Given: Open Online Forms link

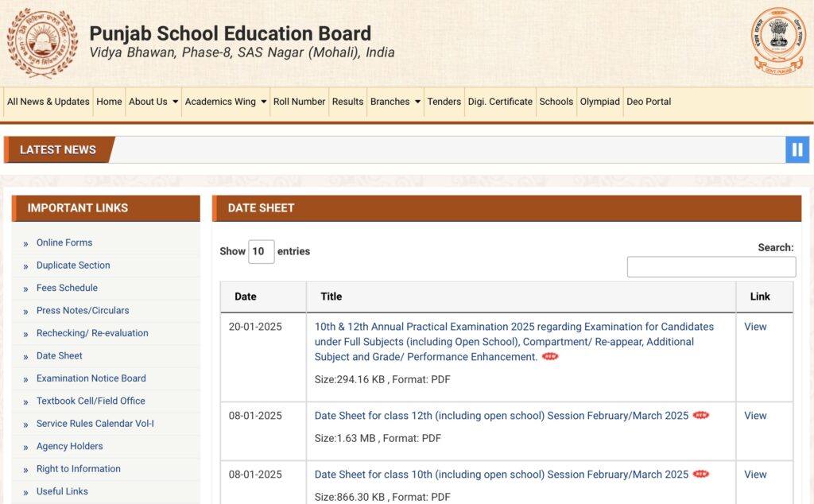Looking at the screenshot, I should pyautogui.click(x=64, y=242).
